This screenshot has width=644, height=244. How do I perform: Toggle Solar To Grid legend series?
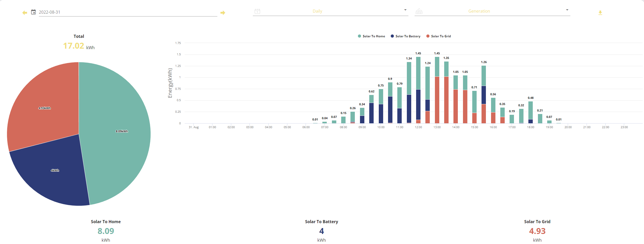439,36
